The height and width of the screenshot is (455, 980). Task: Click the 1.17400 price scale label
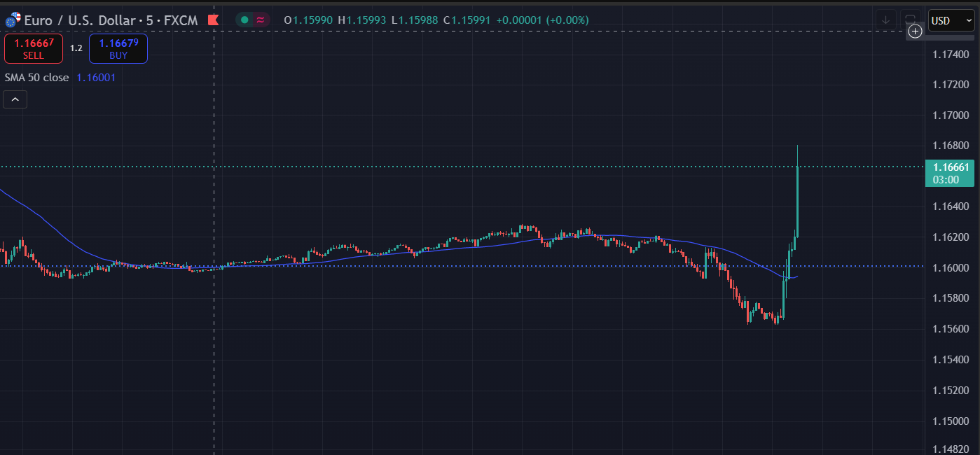(x=951, y=54)
